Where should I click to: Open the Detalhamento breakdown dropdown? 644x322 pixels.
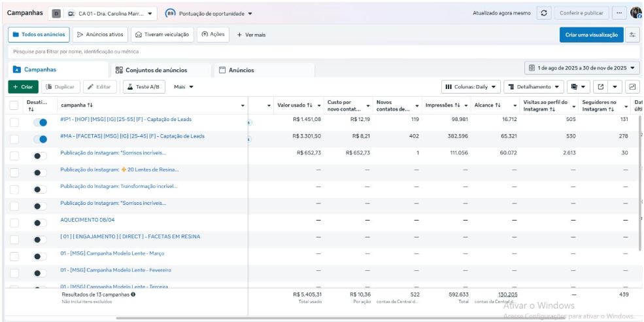tap(535, 87)
